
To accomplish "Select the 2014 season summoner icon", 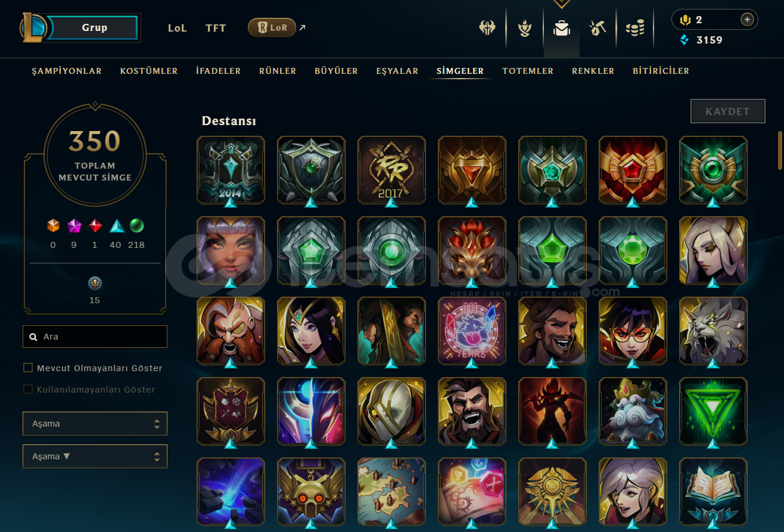I will coord(231,170).
